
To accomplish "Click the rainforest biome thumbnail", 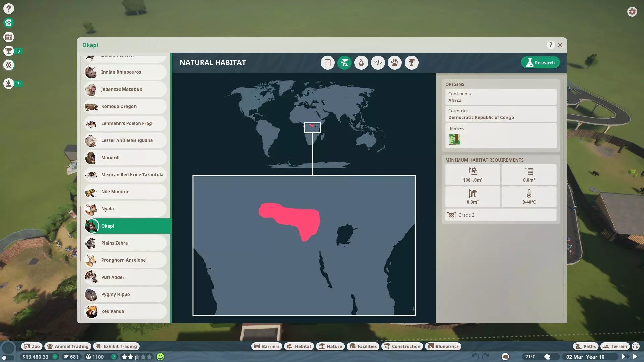I will [454, 139].
